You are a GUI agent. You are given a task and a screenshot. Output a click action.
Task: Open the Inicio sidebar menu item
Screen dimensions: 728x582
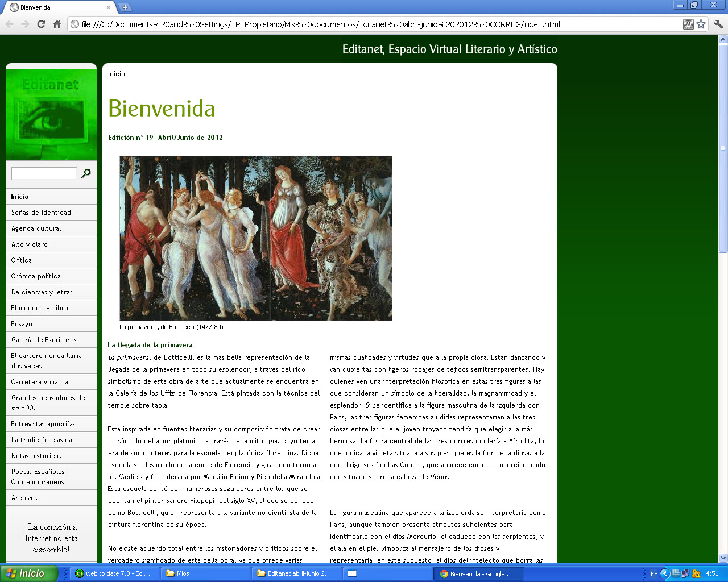[x=51, y=197]
